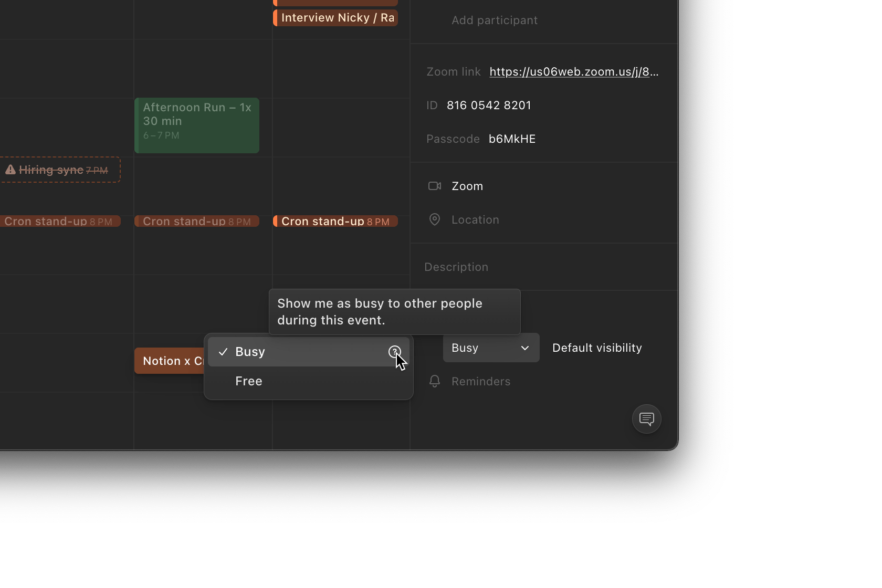Click the Zoom video camera icon
Viewport: 882px width, 588px height.
click(x=434, y=186)
